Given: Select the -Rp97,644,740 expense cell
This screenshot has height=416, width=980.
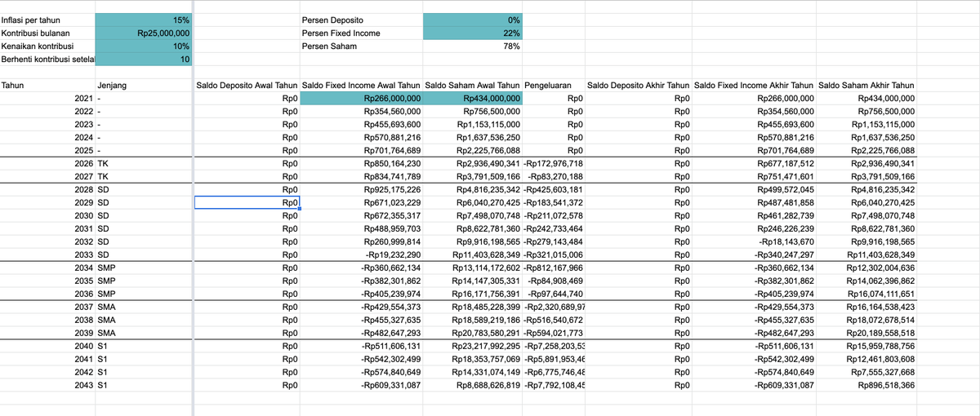Looking at the screenshot, I should [x=554, y=294].
